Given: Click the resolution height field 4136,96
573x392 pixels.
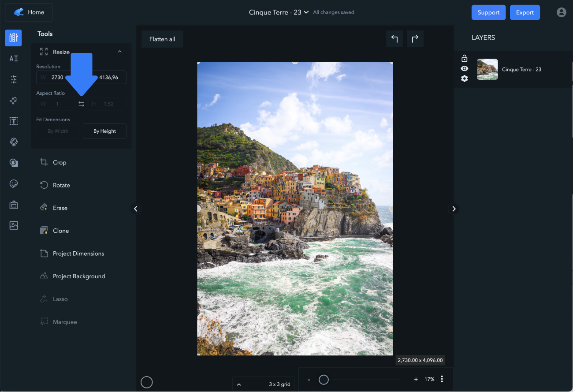Looking at the screenshot, I should (109, 77).
